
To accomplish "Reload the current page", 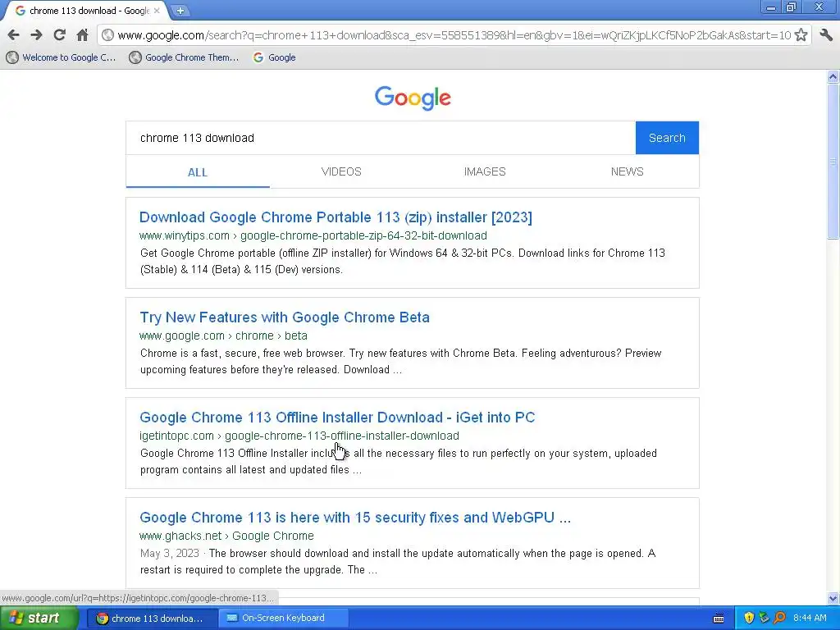I will tap(59, 35).
